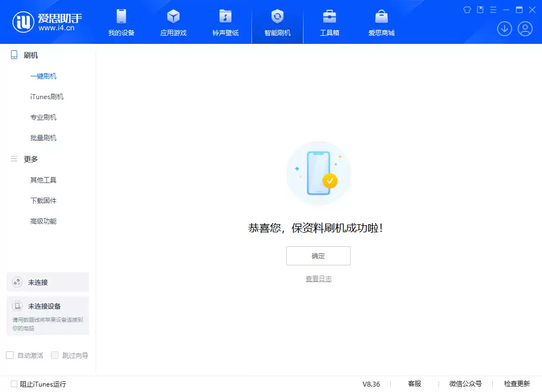Switch to 一键刷机 in the sidebar

(x=43, y=76)
